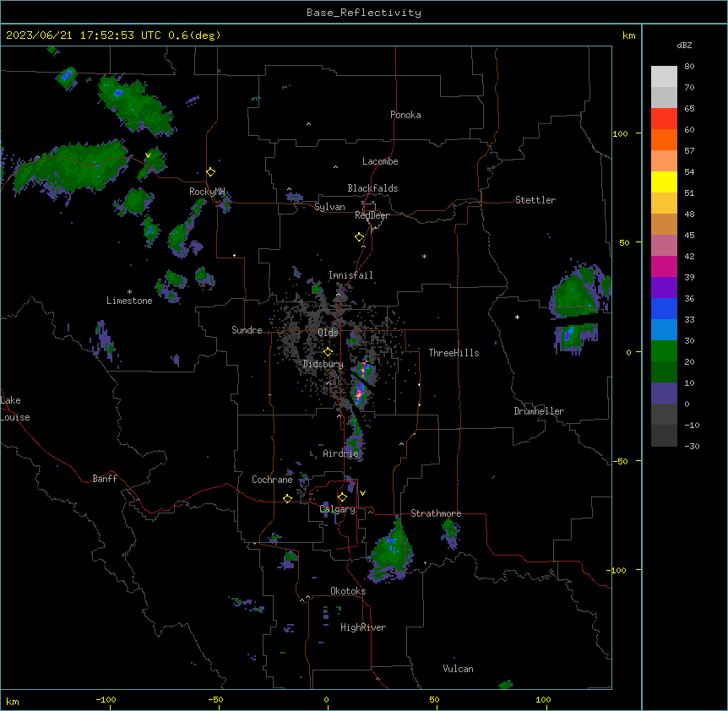Click the Strathmore town label
Screen dimensions: 728x711
pyautogui.click(x=436, y=513)
